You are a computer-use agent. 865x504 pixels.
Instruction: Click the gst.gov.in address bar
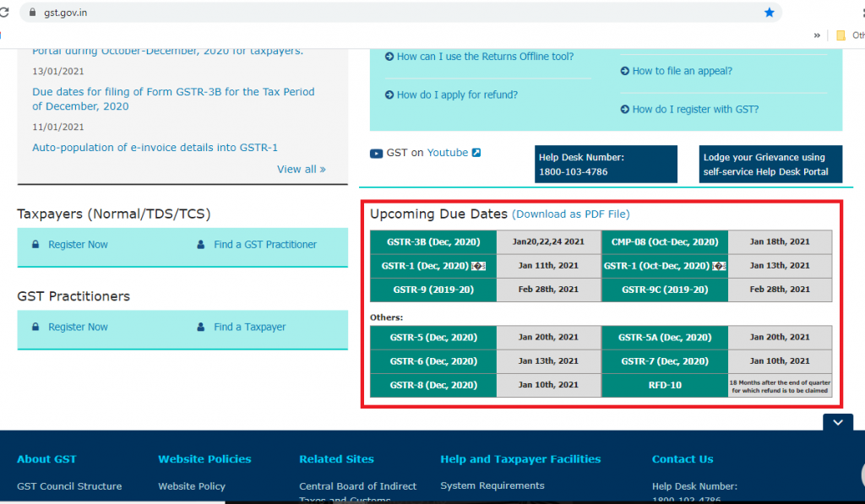[x=338, y=13]
